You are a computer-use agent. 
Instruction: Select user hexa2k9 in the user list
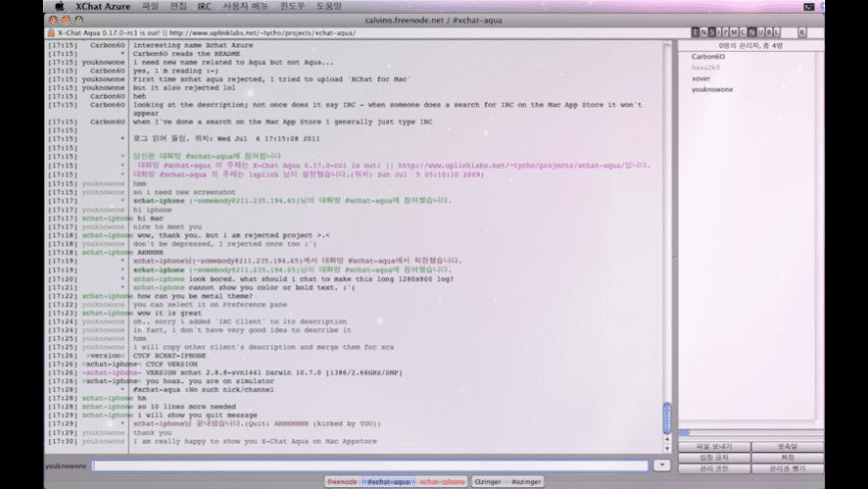(x=705, y=68)
